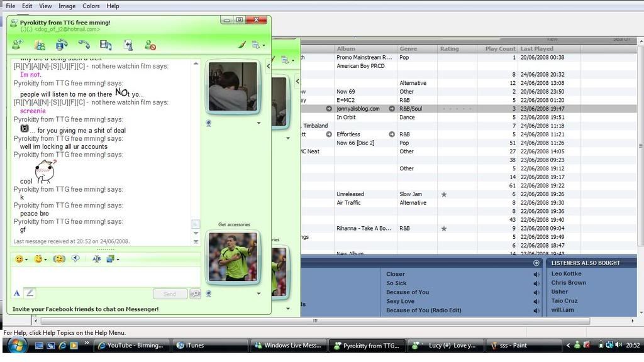Open the Image menu in Paint

click(x=67, y=6)
